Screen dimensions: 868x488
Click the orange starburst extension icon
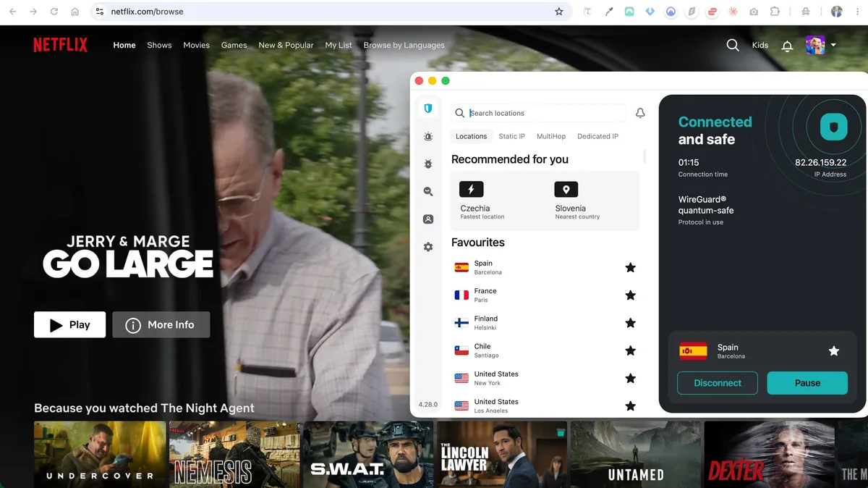(733, 12)
